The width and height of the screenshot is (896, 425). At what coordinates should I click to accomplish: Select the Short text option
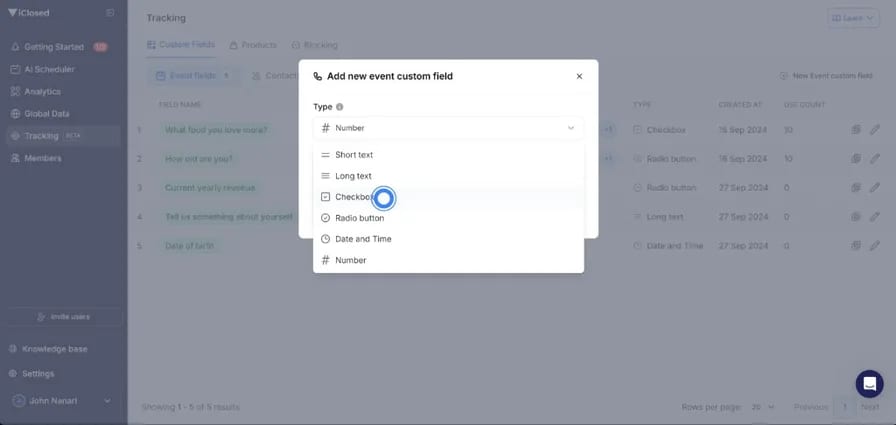click(448, 155)
